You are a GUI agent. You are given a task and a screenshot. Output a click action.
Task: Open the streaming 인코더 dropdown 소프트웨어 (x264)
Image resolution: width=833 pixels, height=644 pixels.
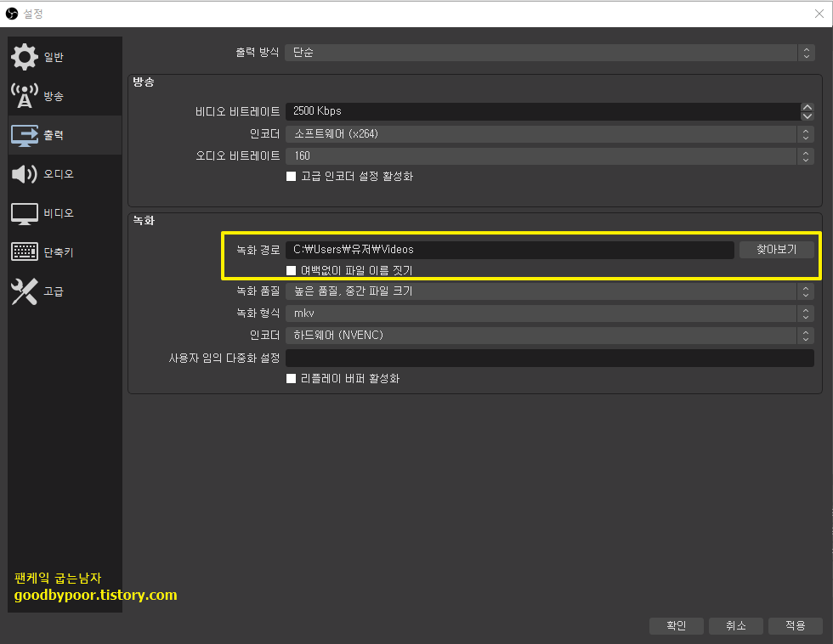point(549,134)
